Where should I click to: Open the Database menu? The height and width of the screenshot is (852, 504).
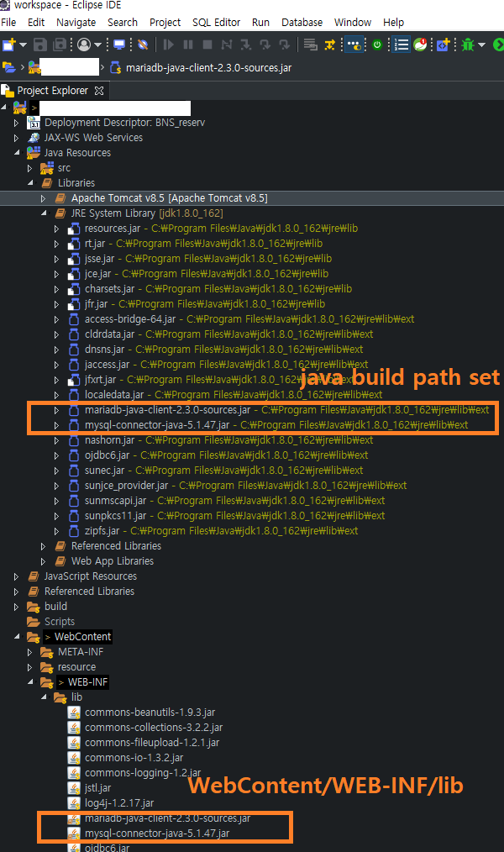coord(302,22)
